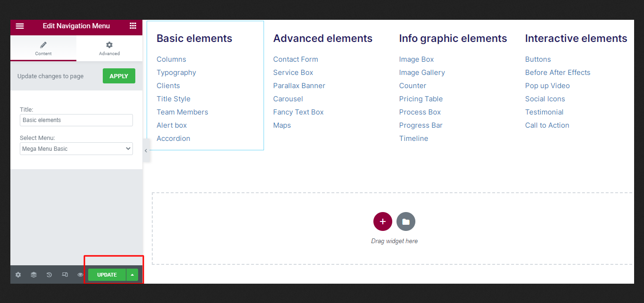Click the Title text input field

(x=76, y=120)
